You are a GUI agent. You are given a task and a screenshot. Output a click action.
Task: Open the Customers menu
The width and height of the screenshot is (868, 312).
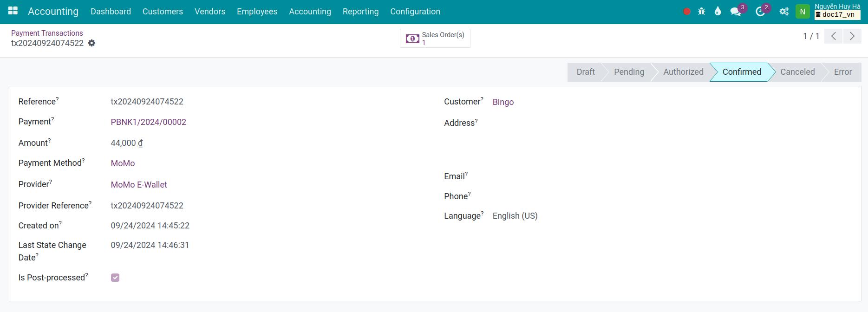point(163,12)
